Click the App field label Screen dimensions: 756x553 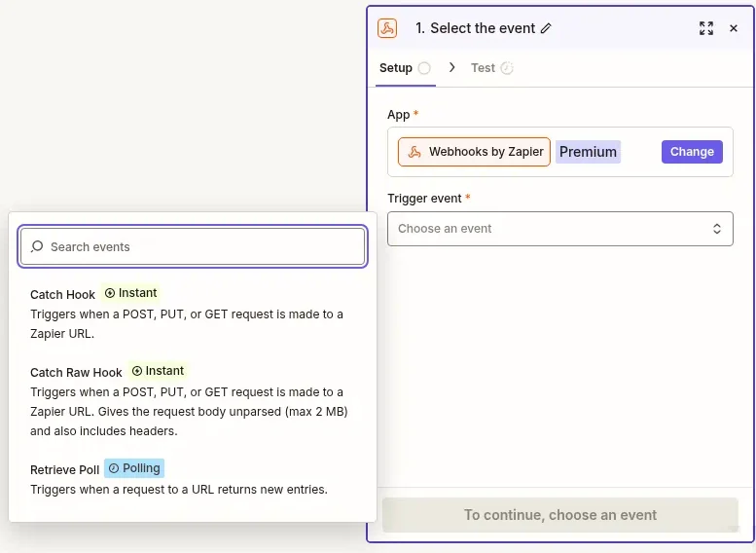tap(398, 115)
